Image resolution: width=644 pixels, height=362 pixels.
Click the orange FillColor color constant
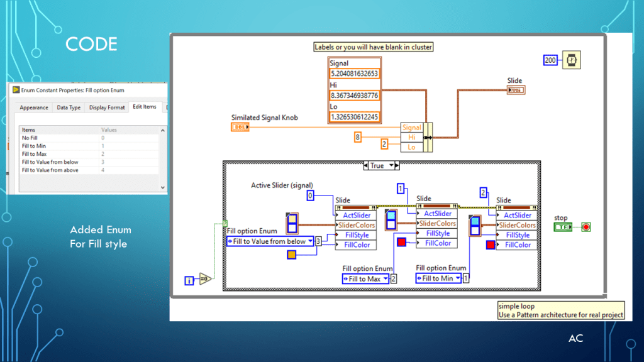point(291,255)
